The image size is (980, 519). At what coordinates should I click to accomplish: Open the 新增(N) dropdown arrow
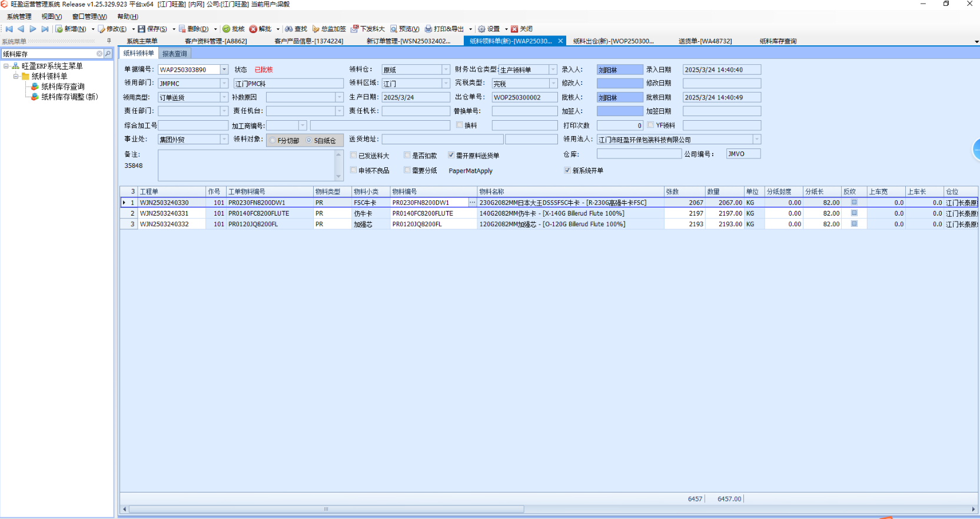[x=93, y=29]
